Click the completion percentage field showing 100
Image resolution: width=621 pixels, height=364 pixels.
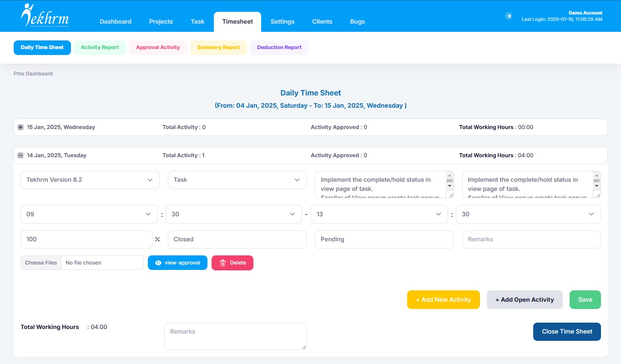(87, 239)
